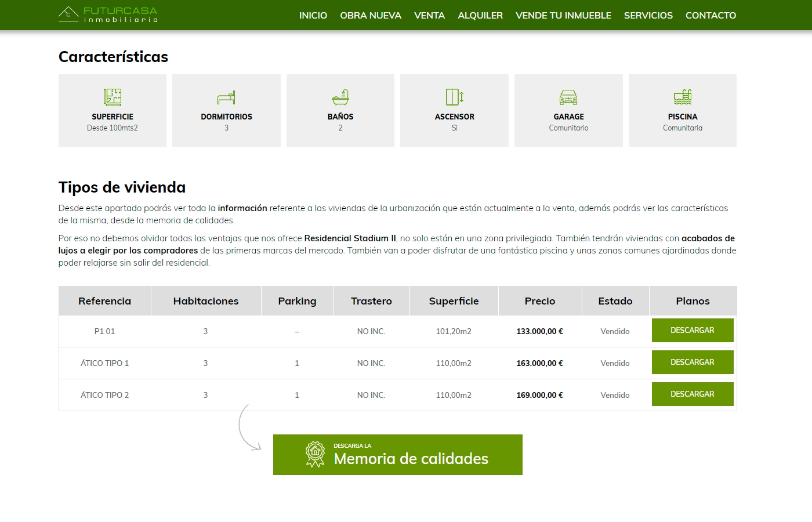The height and width of the screenshot is (522, 812).
Task: Click the Referencia column header
Action: [x=105, y=301]
